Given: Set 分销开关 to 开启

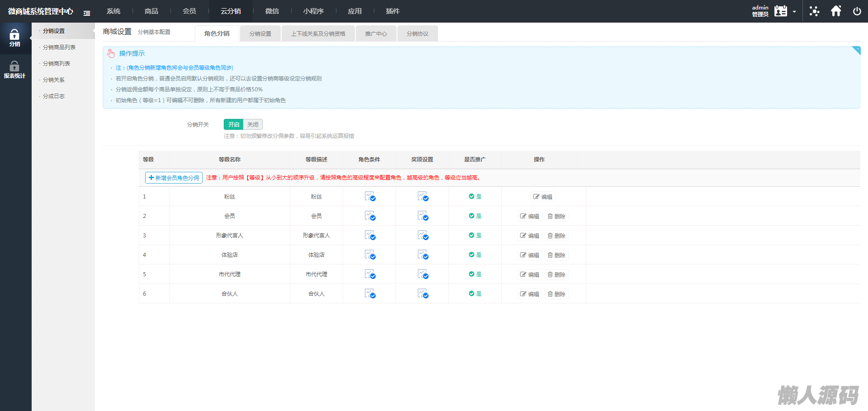Looking at the screenshot, I should pos(233,124).
